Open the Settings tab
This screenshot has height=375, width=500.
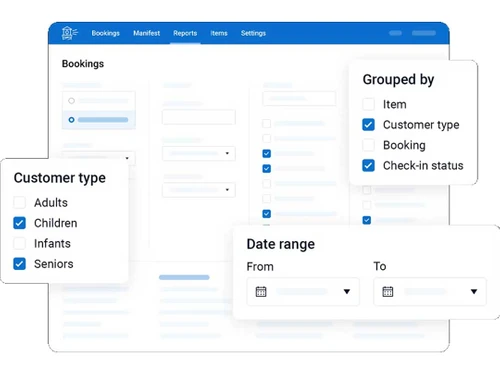tap(253, 33)
